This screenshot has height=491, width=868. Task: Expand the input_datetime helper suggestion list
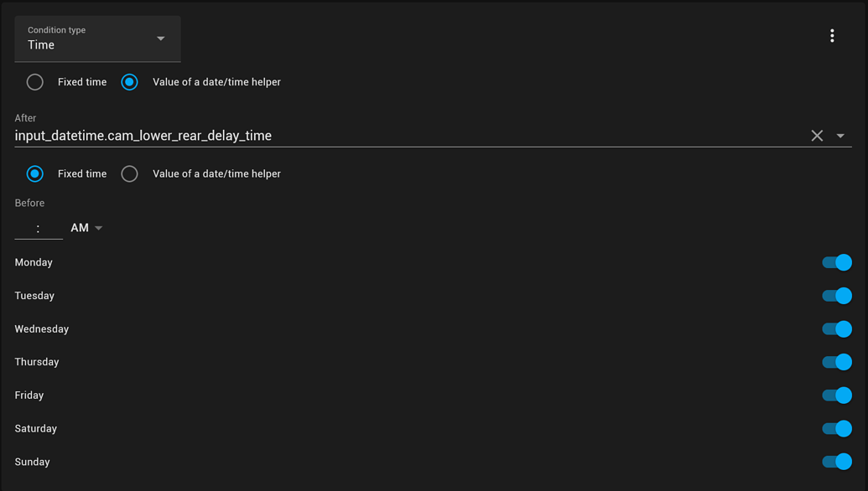[x=840, y=135]
